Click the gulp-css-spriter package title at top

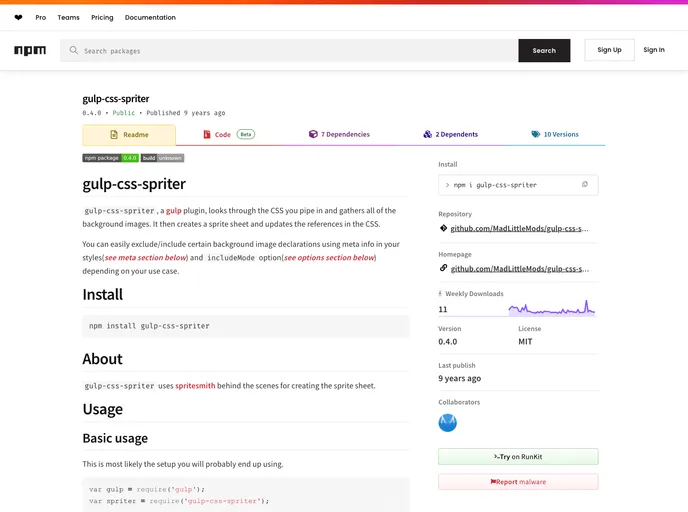(116, 99)
